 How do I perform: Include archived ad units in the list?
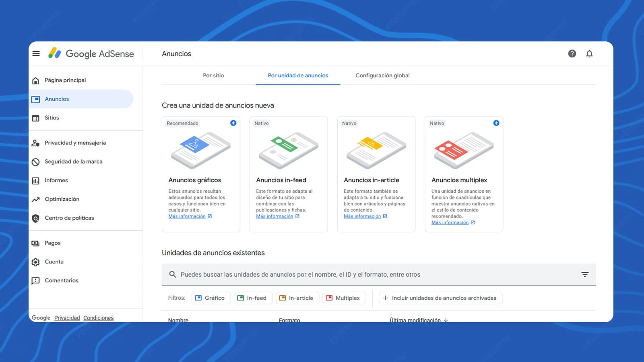(440, 298)
